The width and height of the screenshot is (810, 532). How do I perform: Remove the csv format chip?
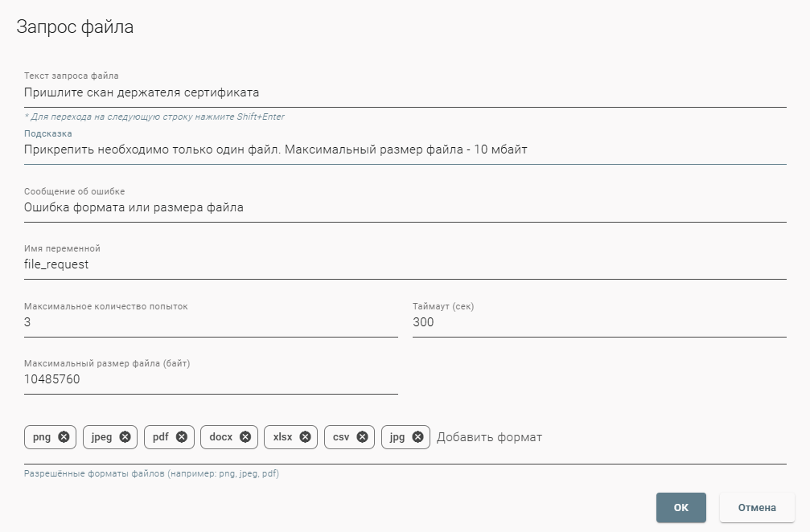[x=361, y=437]
